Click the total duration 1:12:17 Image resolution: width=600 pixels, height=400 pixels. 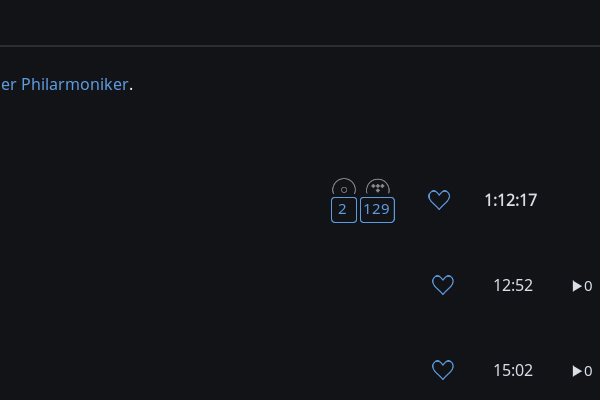(x=510, y=200)
